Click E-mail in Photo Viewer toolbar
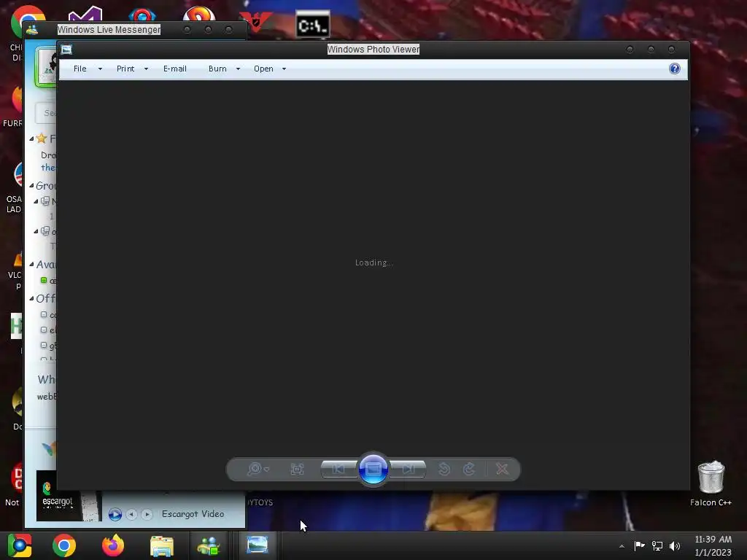 (x=175, y=69)
